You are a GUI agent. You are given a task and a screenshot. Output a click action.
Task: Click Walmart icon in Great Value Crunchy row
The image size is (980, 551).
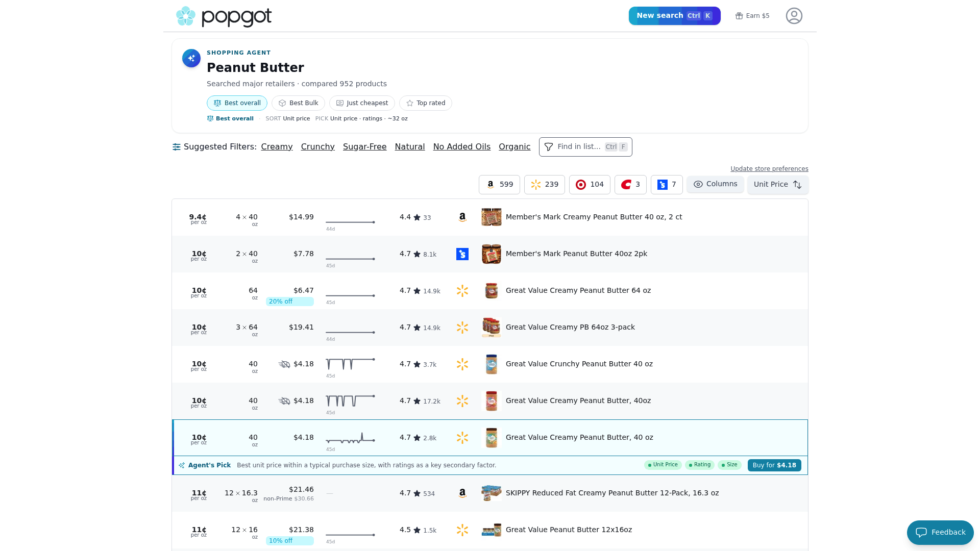tap(462, 364)
